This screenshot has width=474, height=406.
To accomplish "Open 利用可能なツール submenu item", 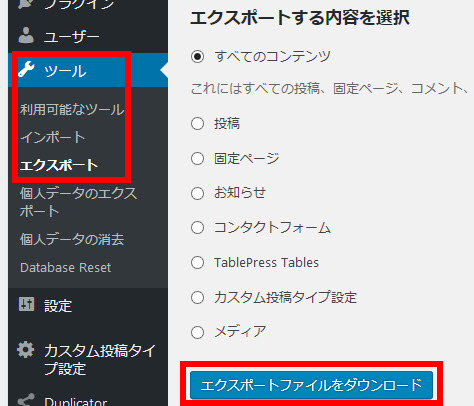I will click(x=72, y=109).
